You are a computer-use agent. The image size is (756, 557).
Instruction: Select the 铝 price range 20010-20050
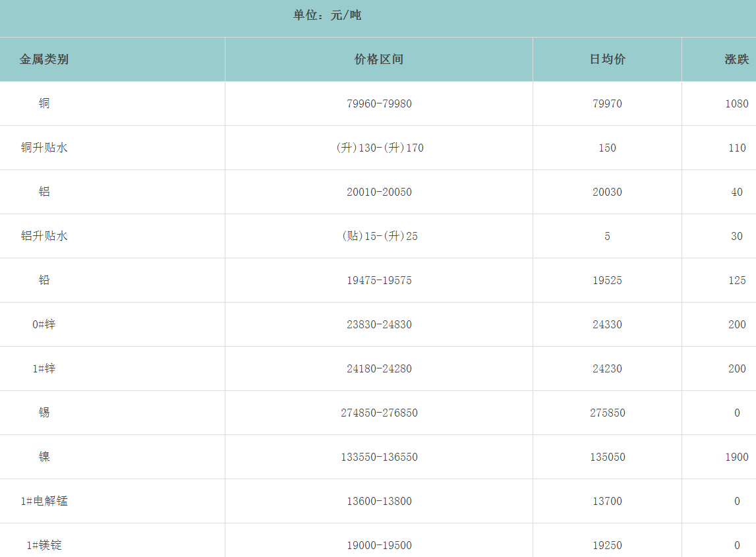379,192
